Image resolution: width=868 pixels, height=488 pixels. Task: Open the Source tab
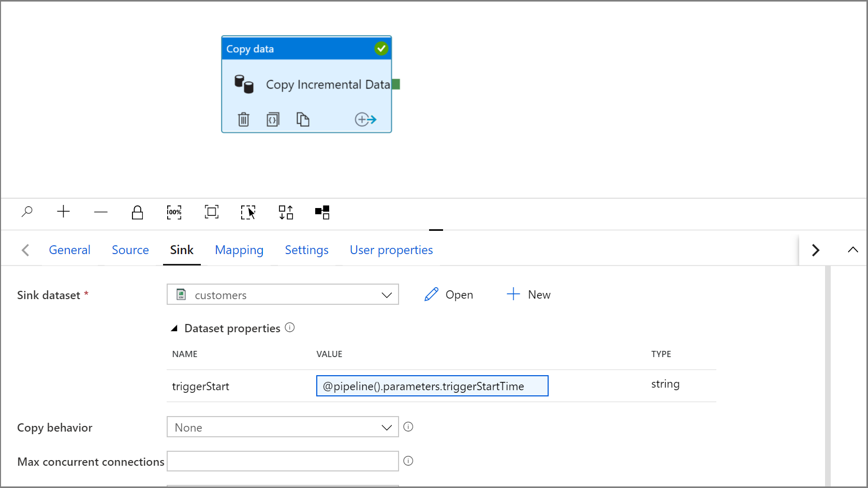130,250
